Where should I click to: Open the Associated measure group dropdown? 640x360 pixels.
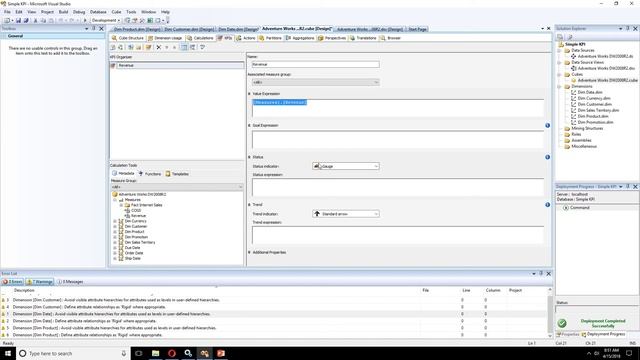click(x=376, y=82)
